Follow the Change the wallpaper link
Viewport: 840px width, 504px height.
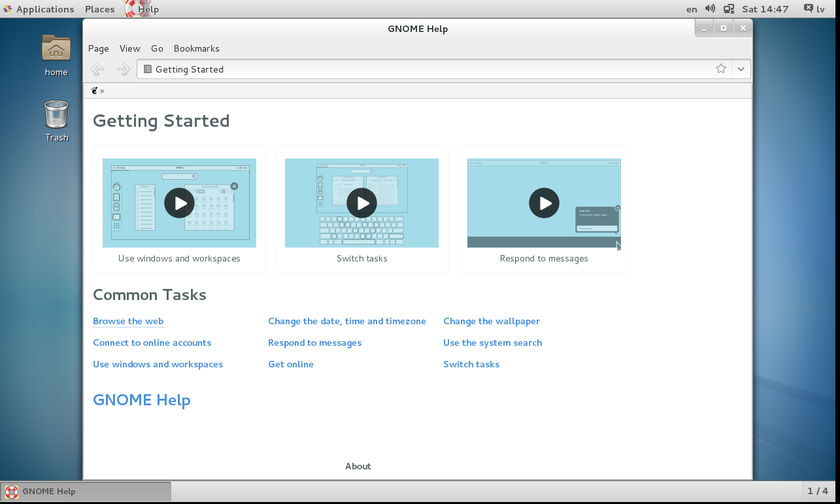492,321
